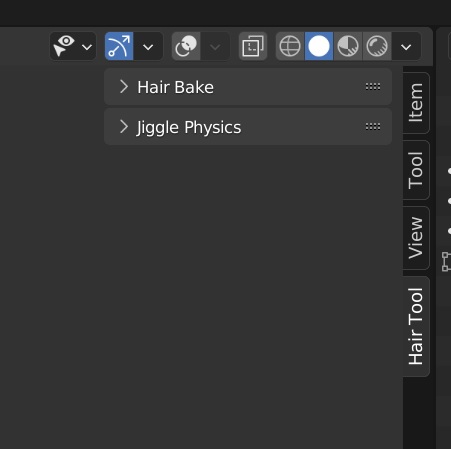Toggle X-Ray mode

tap(253, 46)
